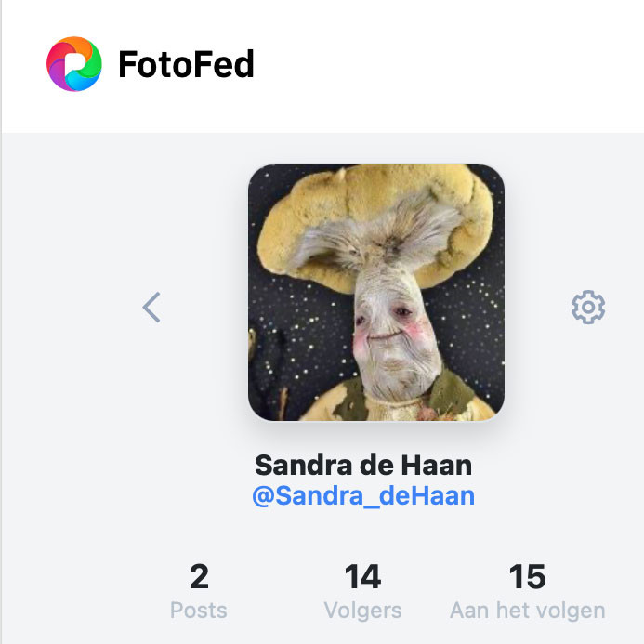The image size is (644, 644).
Task: Click the follower count number 14
Action: coord(362,577)
